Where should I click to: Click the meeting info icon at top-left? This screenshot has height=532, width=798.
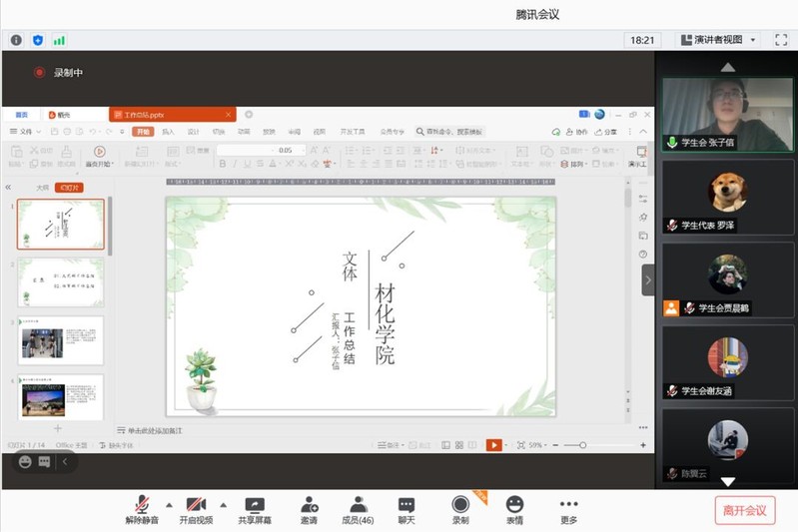16,40
